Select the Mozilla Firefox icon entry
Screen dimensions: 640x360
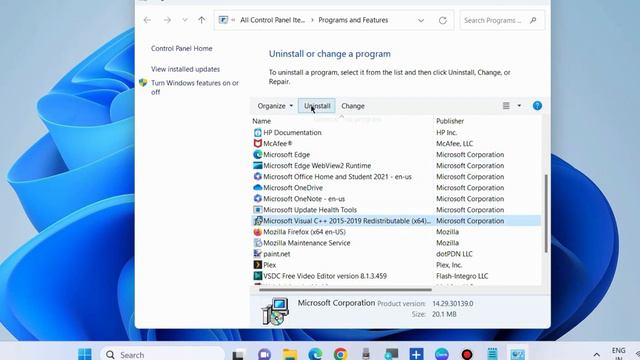coord(258,231)
